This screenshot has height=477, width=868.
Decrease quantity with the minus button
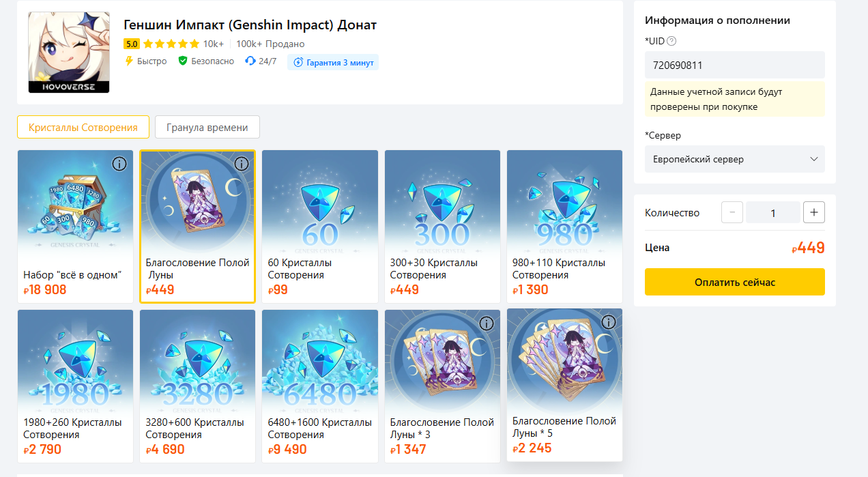732,212
